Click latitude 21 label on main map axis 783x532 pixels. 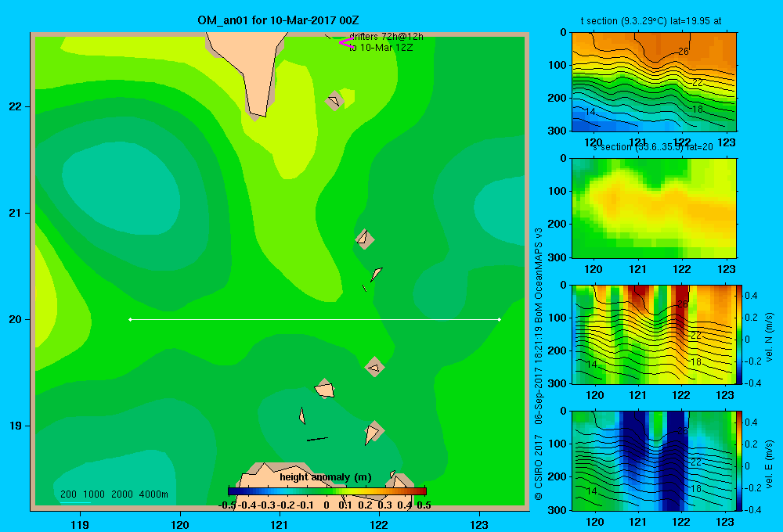tap(16, 213)
